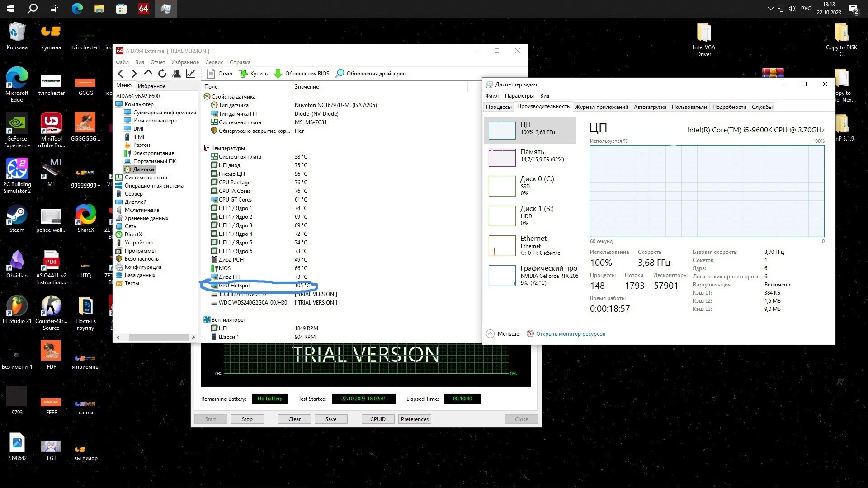Open File Explorer from taskbar
868x488 pixels.
[99, 9]
